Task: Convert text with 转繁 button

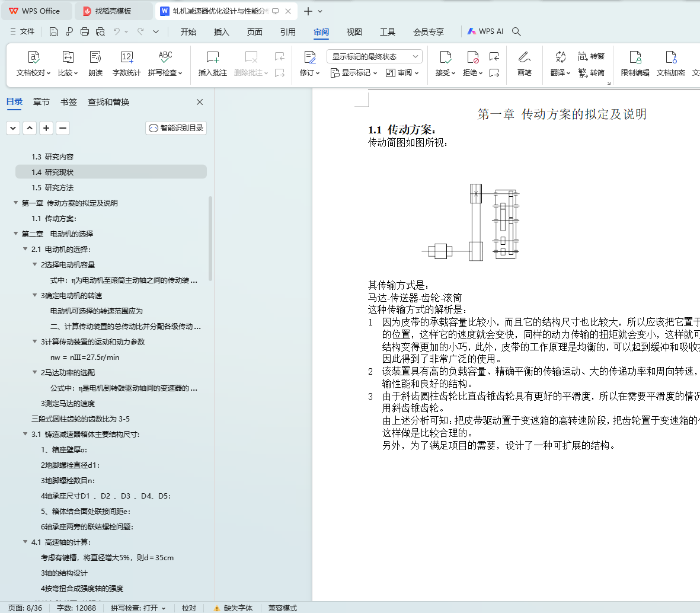Action: [x=591, y=56]
